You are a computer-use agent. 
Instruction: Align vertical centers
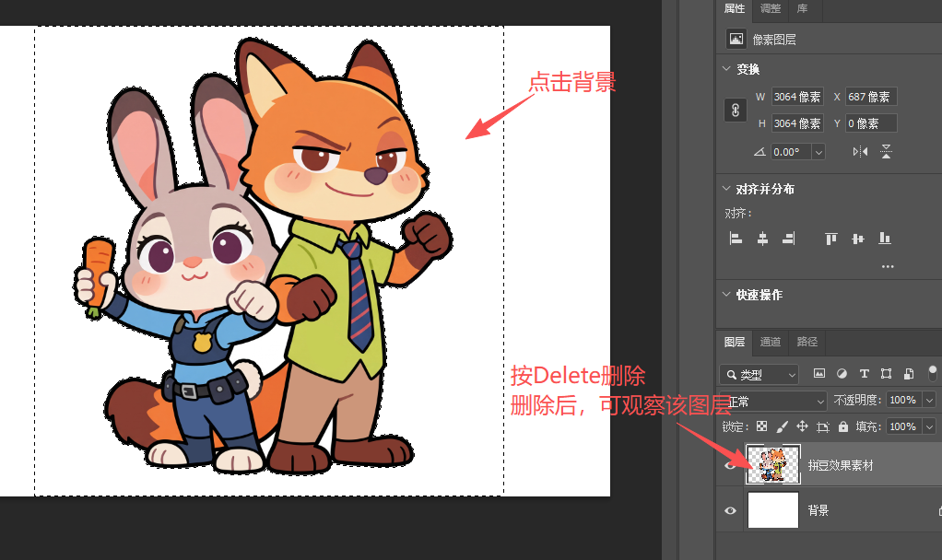tap(858, 239)
